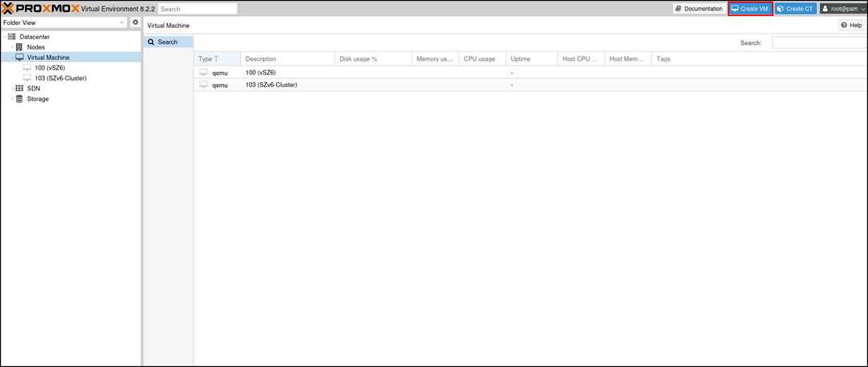The height and width of the screenshot is (367, 868).
Task: Collapse the Datacenter tree node
Action: 5,37
